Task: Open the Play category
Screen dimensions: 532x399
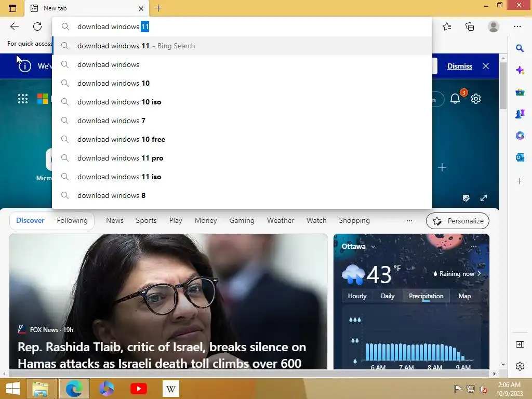Action: click(x=176, y=220)
